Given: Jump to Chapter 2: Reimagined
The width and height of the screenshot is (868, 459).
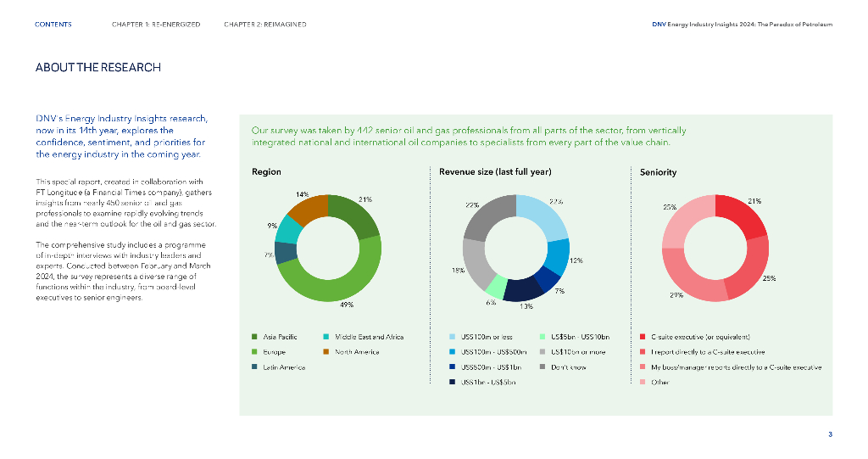Looking at the screenshot, I should click(265, 25).
